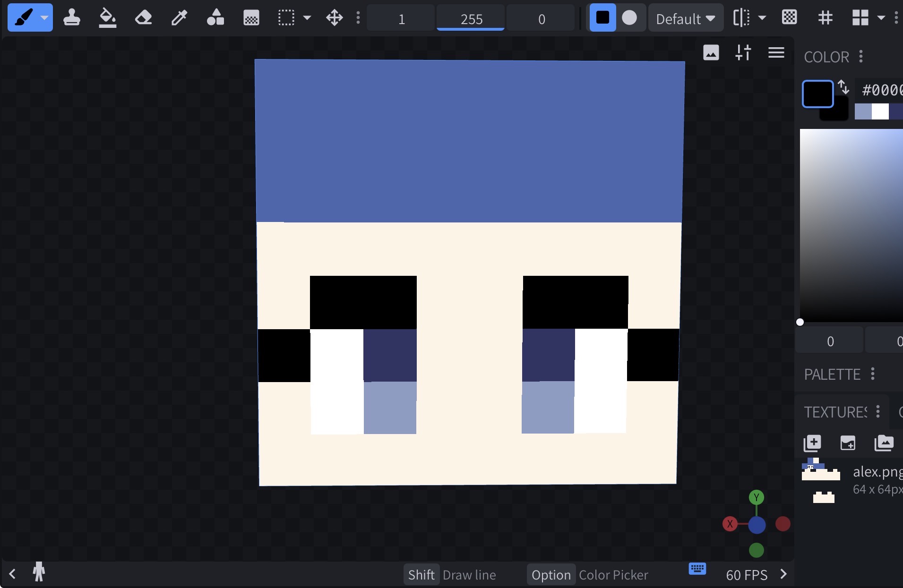903x588 pixels.
Task: Click the dark red negative X gizmo dot
Action: tap(783, 524)
